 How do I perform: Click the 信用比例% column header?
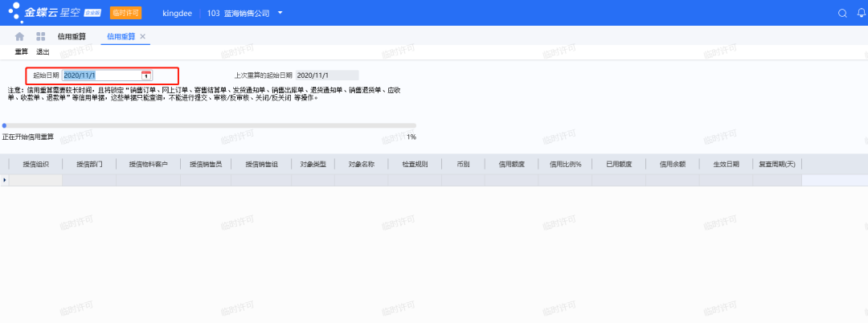tap(565, 164)
